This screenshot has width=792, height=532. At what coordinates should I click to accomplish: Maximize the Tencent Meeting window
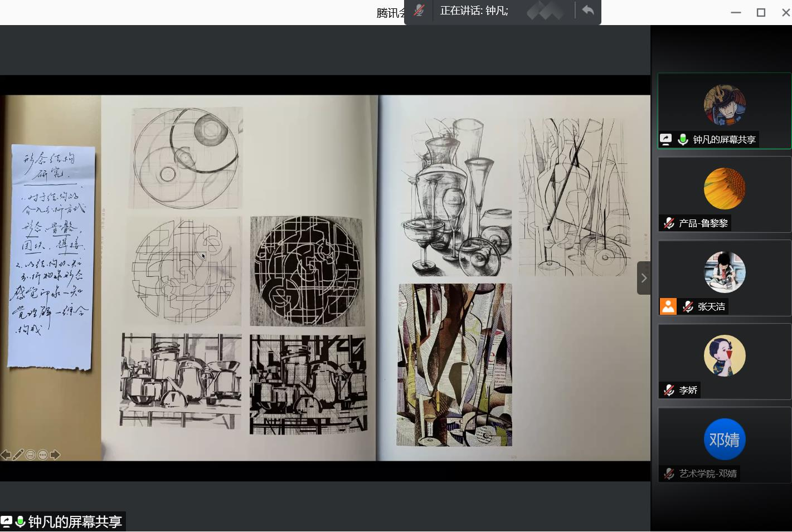(761, 12)
